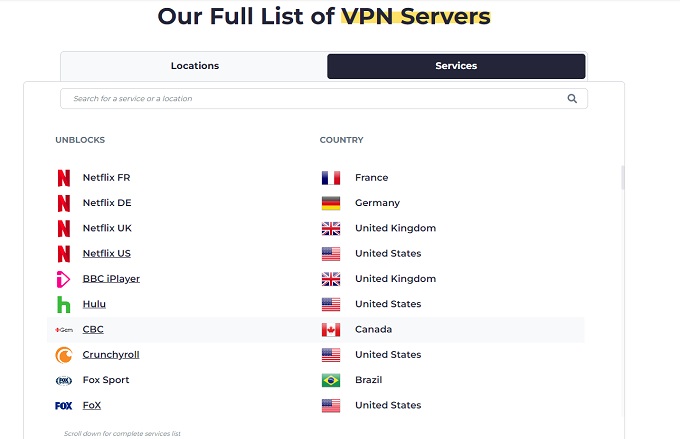Image resolution: width=680 pixels, height=439 pixels.
Task: Open the FoX link
Action: (92, 405)
